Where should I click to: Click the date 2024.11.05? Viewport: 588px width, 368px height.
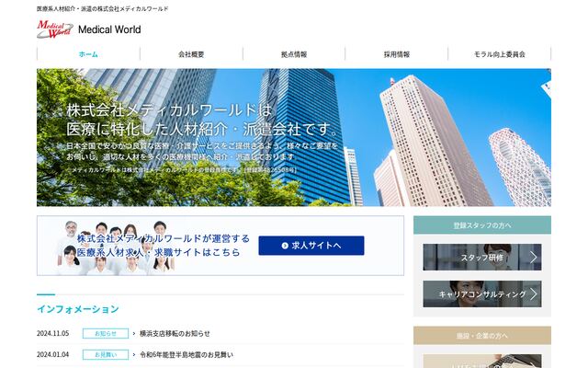pyautogui.click(x=53, y=333)
